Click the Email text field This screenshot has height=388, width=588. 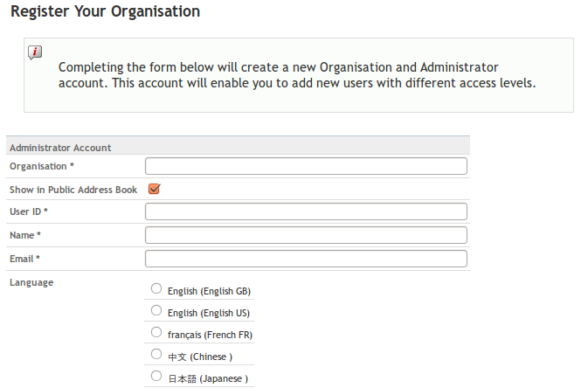306,259
